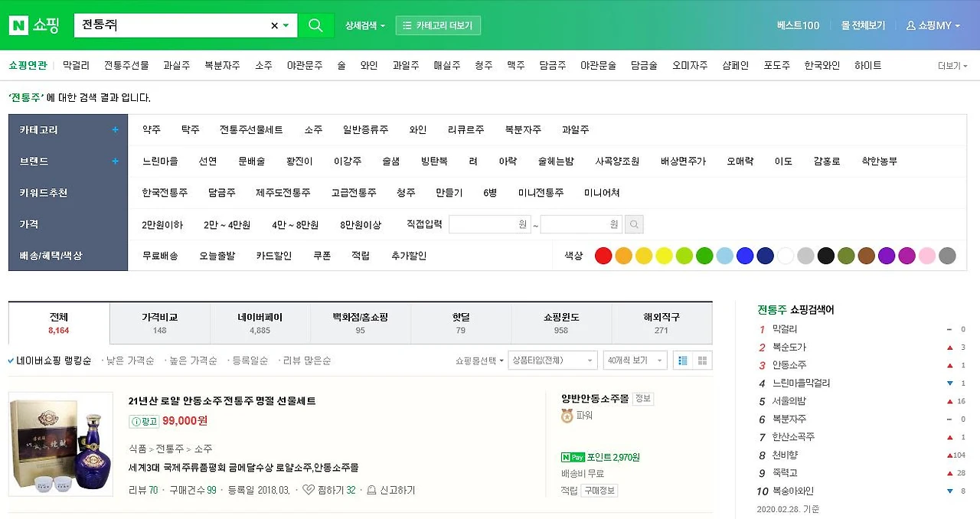Select the orange color swatch
Screen dimensions: 980x519
coord(624,256)
